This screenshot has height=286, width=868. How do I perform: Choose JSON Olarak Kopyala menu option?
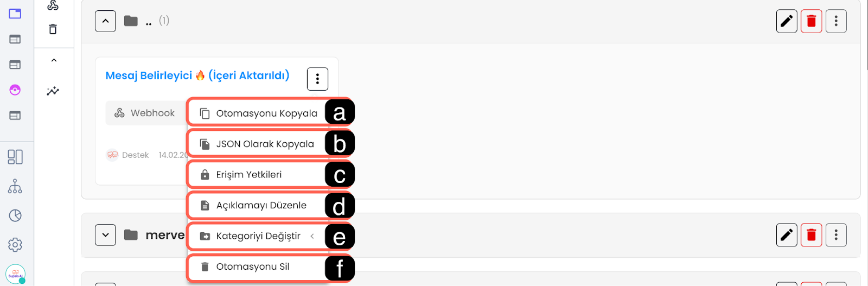(265, 144)
